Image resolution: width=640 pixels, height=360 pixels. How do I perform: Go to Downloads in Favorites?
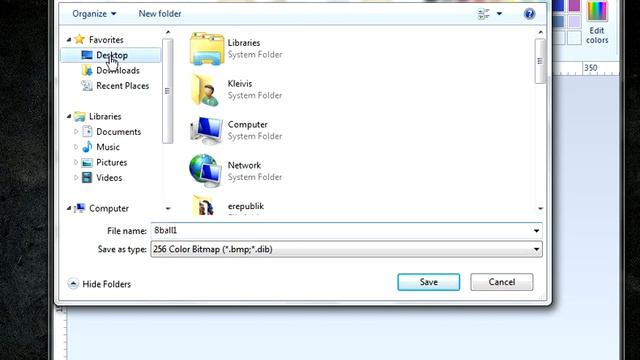tap(118, 70)
